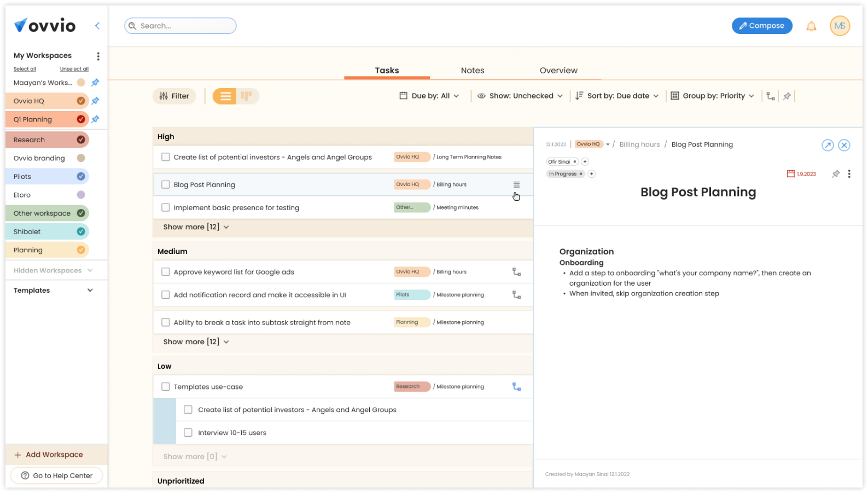This screenshot has width=868, height=493.
Task: Select the Etoro workspace circle
Action: [x=81, y=195]
